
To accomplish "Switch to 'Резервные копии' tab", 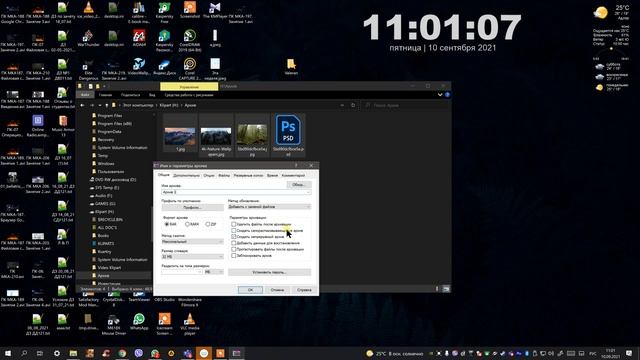I will pos(248,176).
